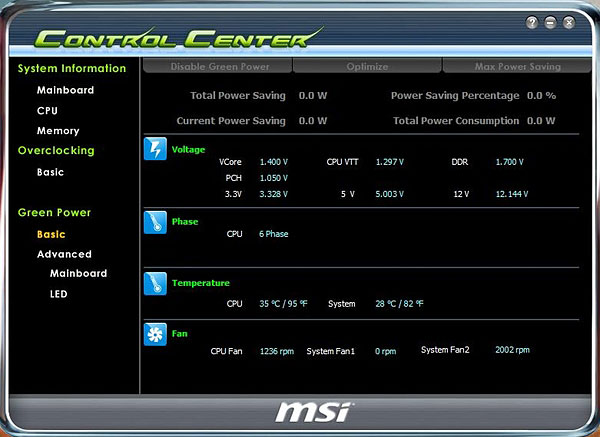
Task: Click the 6 Phase value
Action: [x=274, y=234]
